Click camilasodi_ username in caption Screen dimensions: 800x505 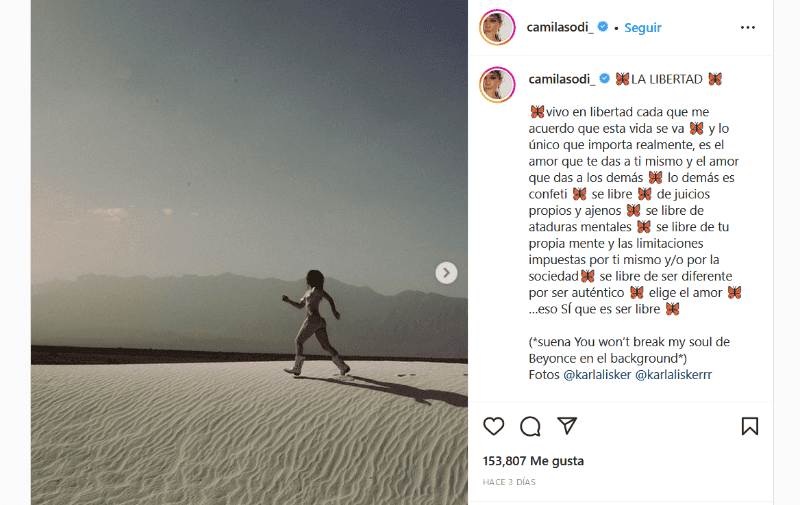point(561,79)
